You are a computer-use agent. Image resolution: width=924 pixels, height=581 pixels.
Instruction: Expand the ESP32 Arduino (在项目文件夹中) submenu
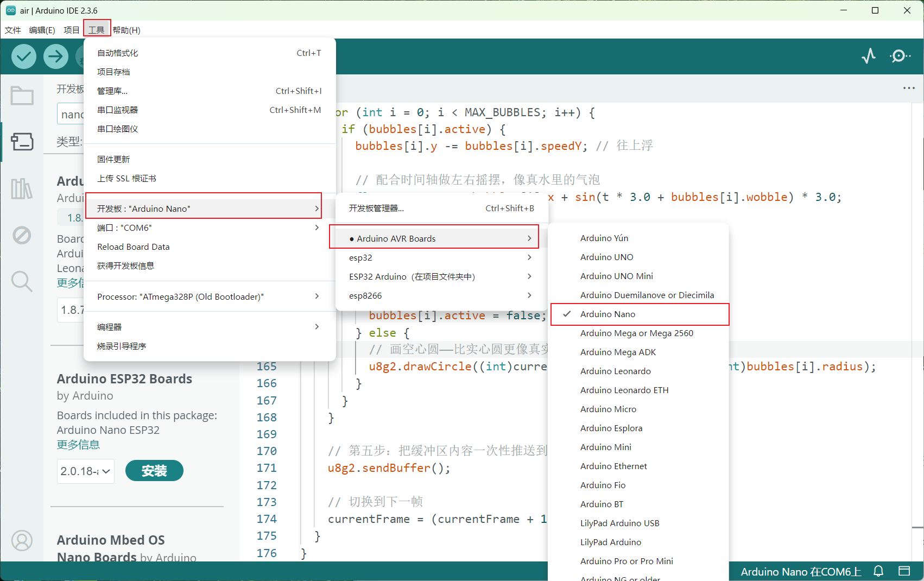pos(442,276)
